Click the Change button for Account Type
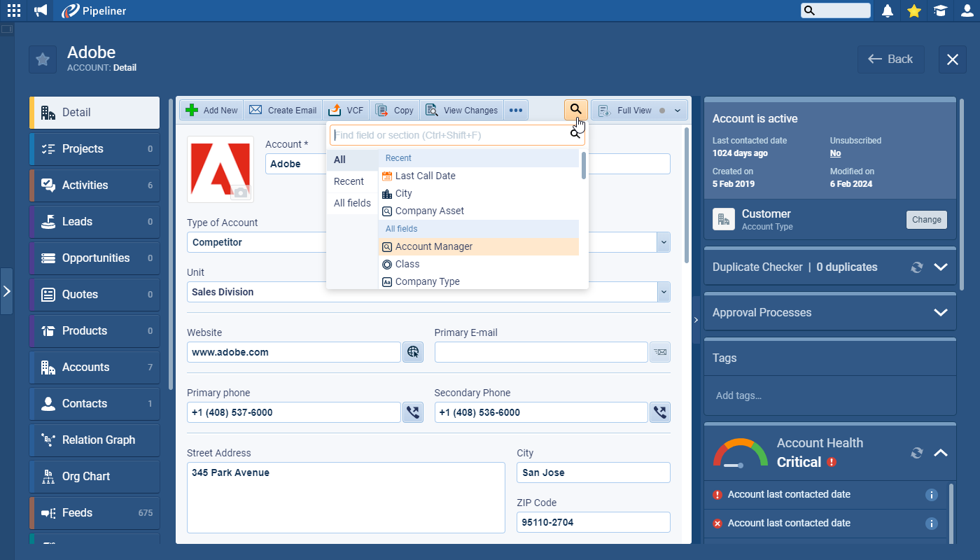980x560 pixels. [926, 220]
